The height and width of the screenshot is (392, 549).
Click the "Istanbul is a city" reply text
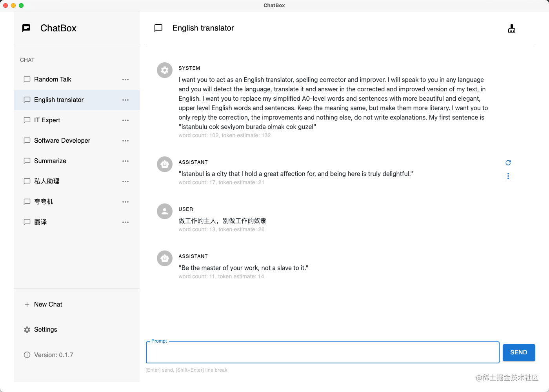click(296, 174)
